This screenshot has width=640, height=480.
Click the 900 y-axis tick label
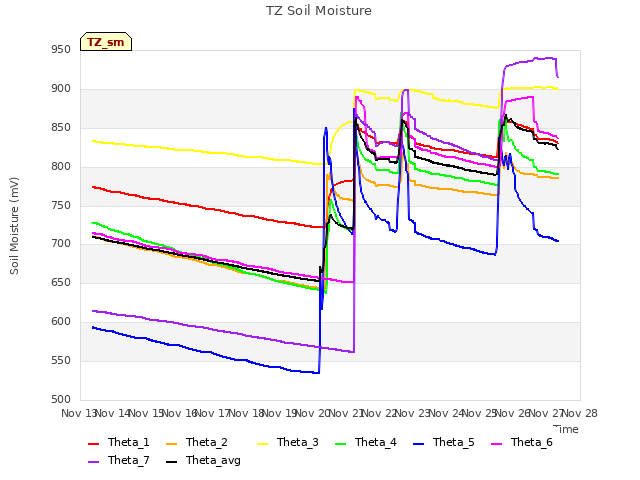(x=61, y=89)
